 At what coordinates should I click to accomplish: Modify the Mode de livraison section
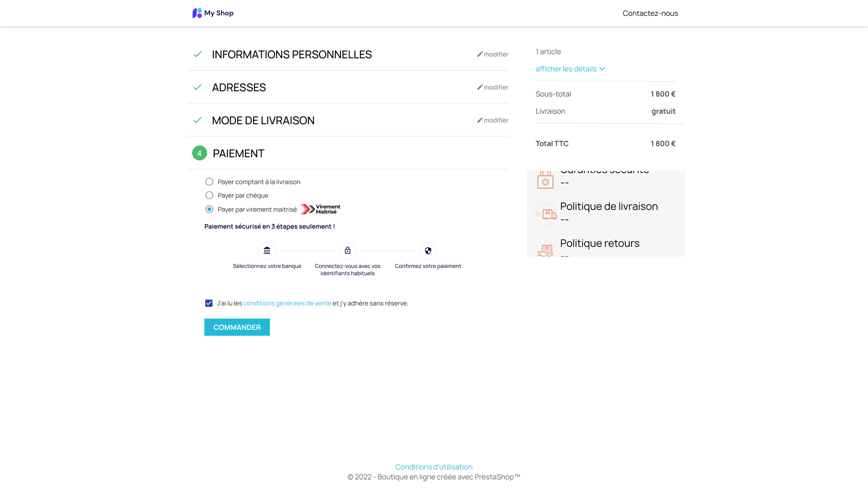coord(493,120)
